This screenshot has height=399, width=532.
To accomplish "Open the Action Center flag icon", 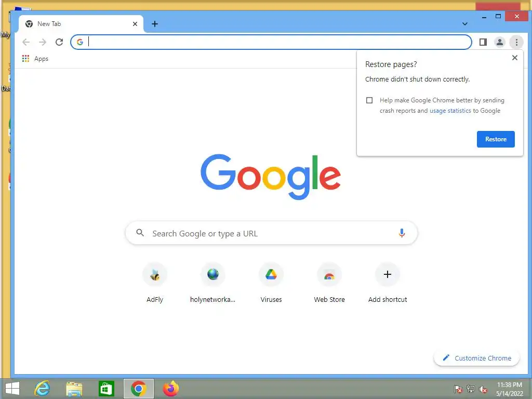I will point(458,389).
